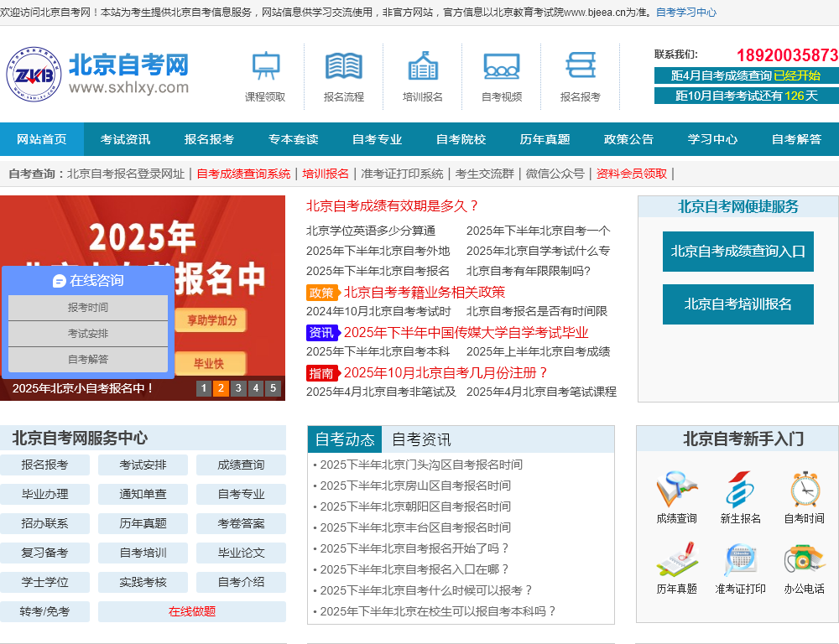This screenshot has height=644, width=839.
Task: Switch to the 自考资讯 tab
Action: click(421, 439)
